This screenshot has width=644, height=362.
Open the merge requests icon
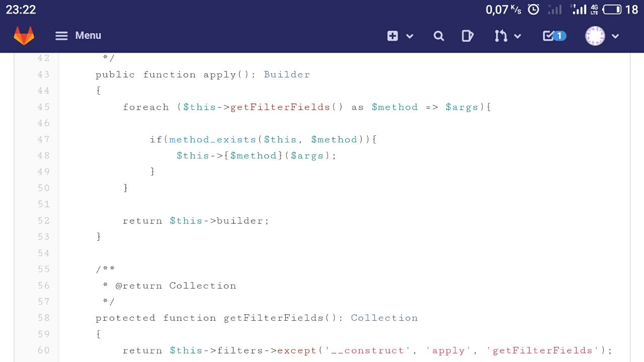(501, 36)
